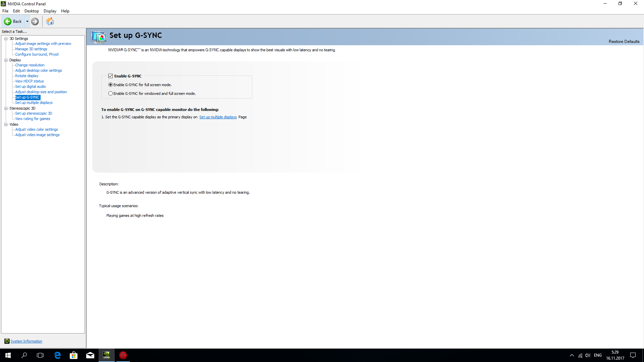The image size is (644, 362).
Task: Collapse the 3D Settings tree node
Action: tap(6, 39)
